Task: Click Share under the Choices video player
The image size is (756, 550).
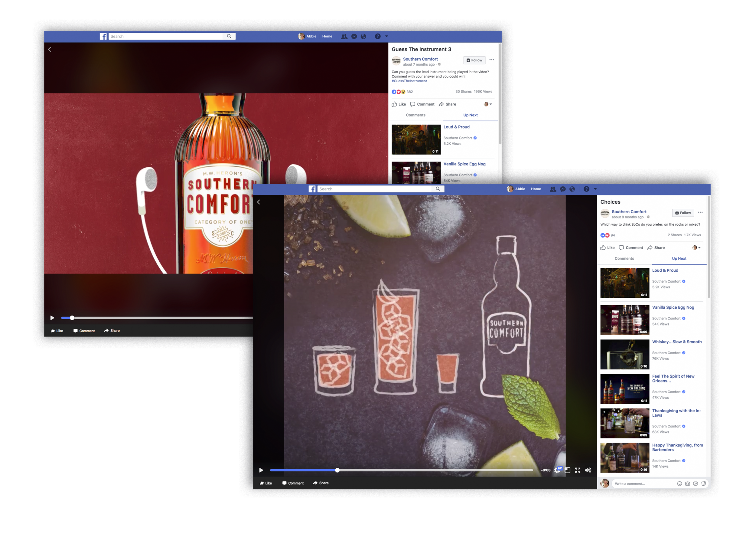Action: 321,483
